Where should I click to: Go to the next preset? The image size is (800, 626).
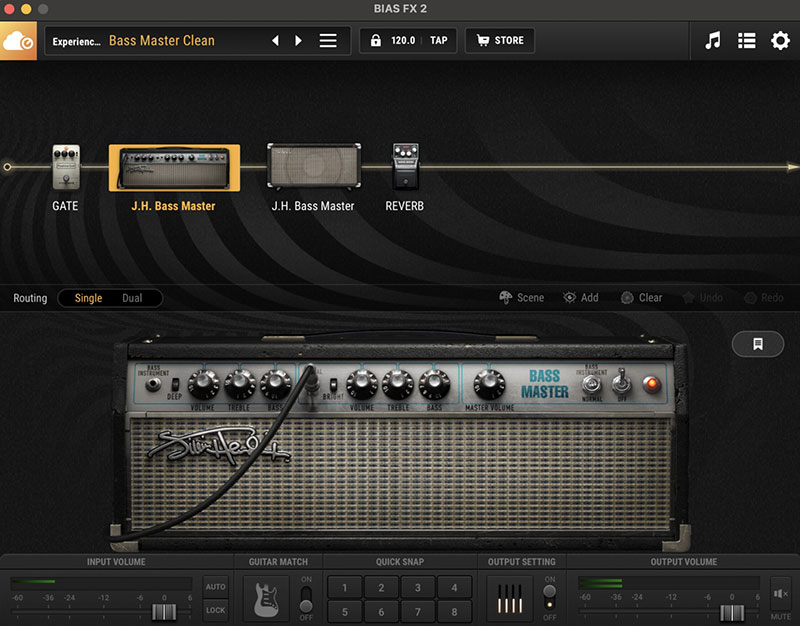[298, 40]
